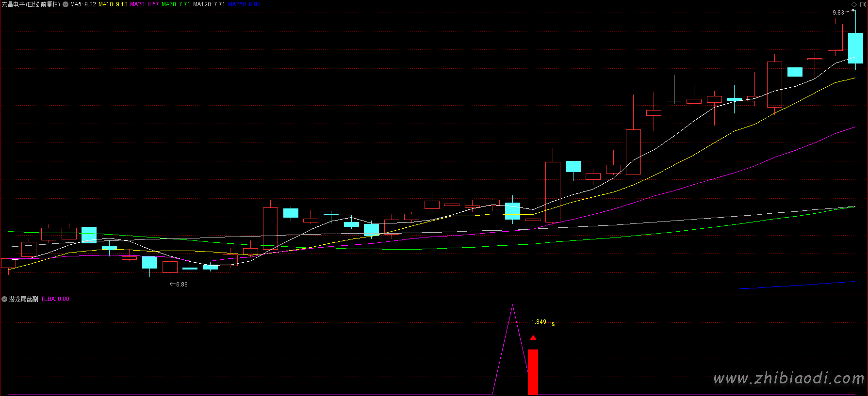
Task: Click the red signal bar in sub-chart
Action: (x=533, y=372)
